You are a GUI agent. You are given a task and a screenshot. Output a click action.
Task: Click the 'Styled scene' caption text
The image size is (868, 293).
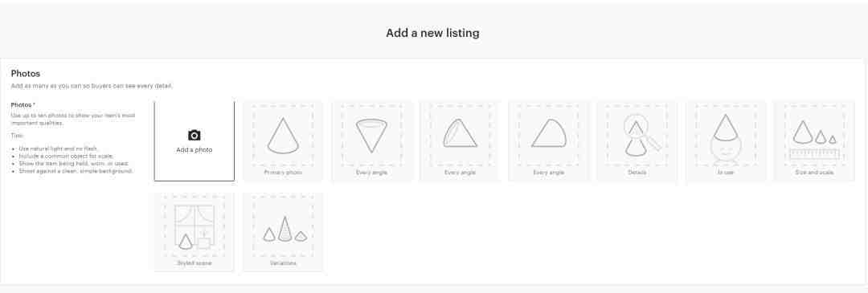tap(194, 263)
